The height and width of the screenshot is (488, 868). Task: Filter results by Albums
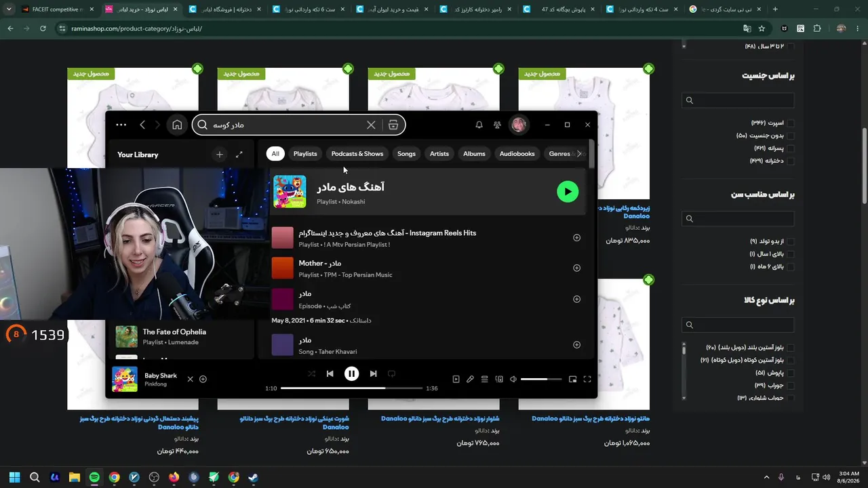(474, 154)
